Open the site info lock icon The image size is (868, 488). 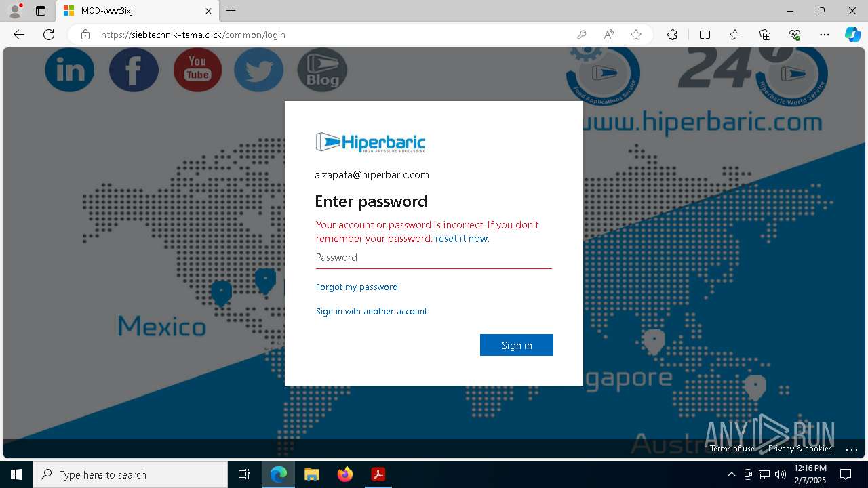(85, 35)
